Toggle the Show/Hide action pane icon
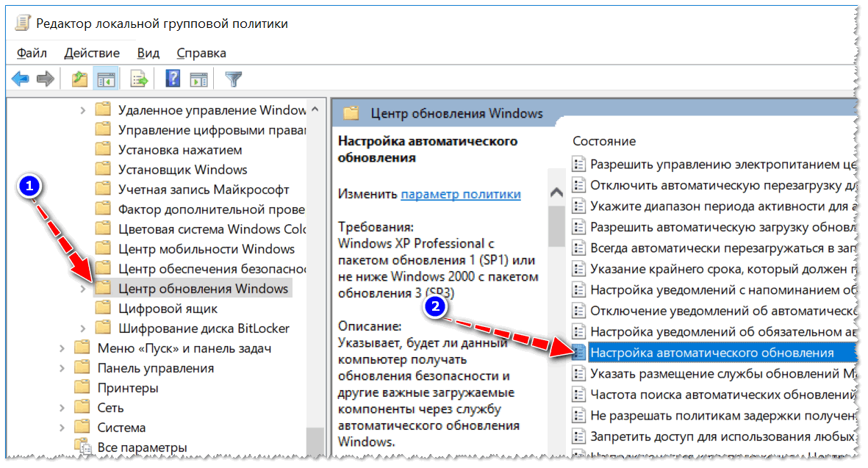Viewport: 868px width, 468px height. point(198,79)
